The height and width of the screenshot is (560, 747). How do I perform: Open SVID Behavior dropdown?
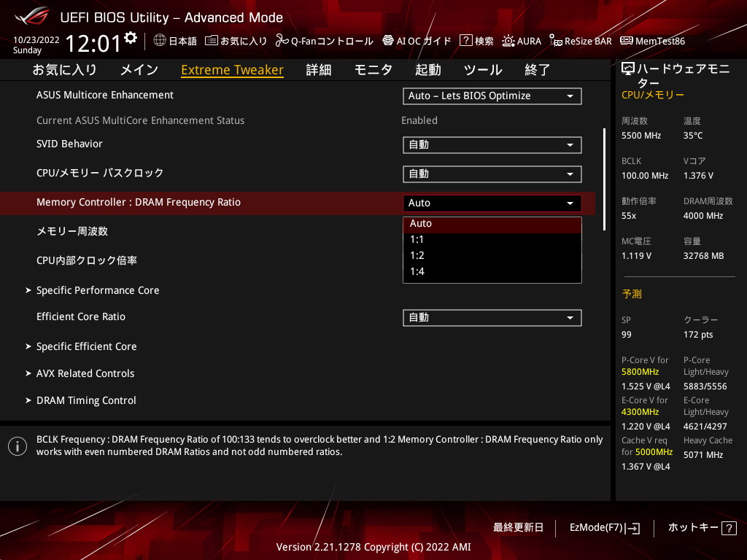coord(492,145)
